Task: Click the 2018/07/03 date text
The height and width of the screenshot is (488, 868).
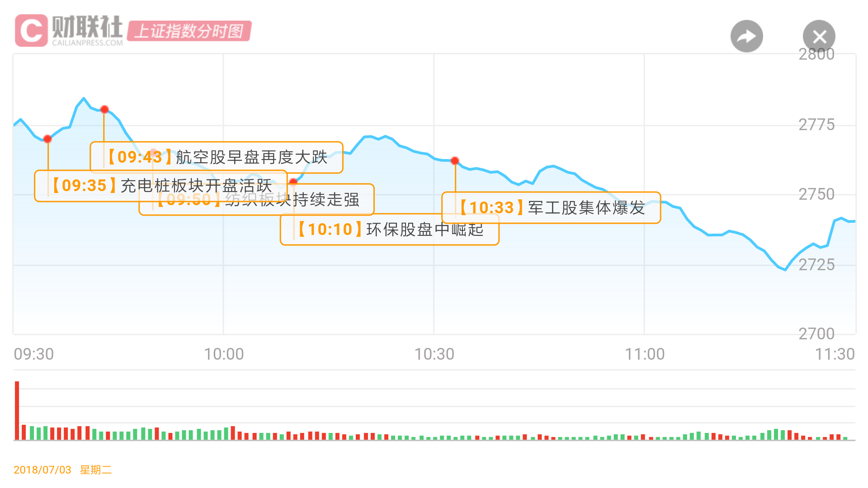Action: click(x=42, y=470)
